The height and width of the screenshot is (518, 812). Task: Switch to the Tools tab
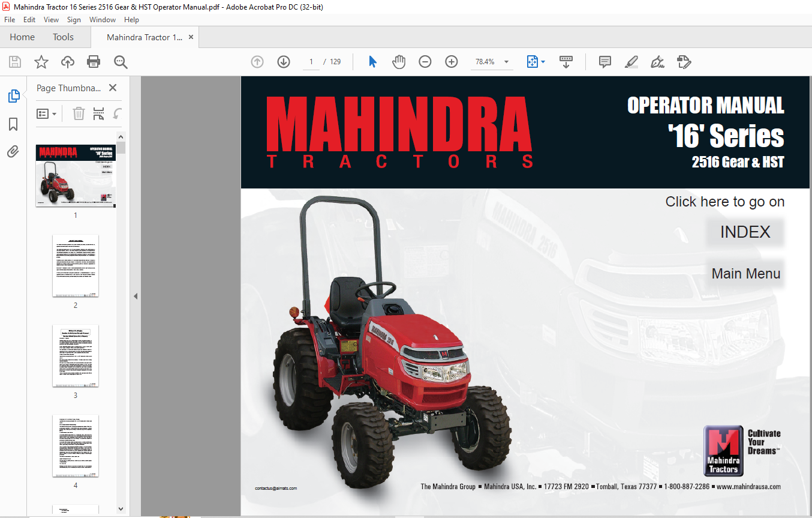pyautogui.click(x=63, y=37)
